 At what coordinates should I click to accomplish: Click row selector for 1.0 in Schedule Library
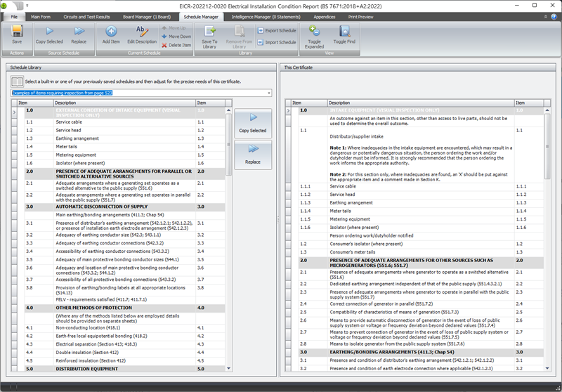pos(15,110)
